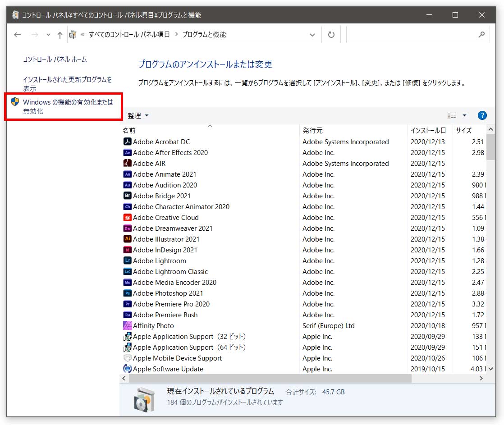Expand the address bar history dropdown
This screenshot has width=504, height=425.
[x=312, y=35]
